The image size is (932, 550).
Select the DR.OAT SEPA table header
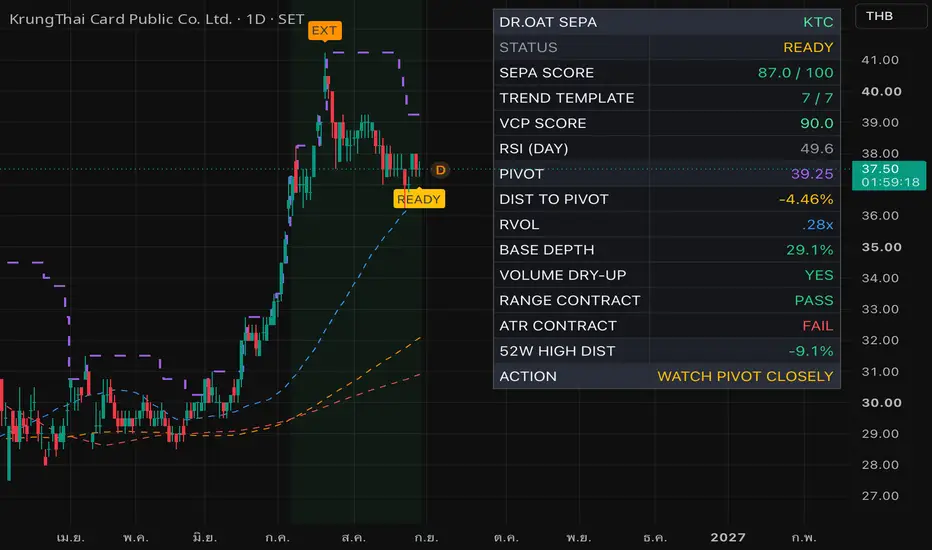tap(666, 22)
